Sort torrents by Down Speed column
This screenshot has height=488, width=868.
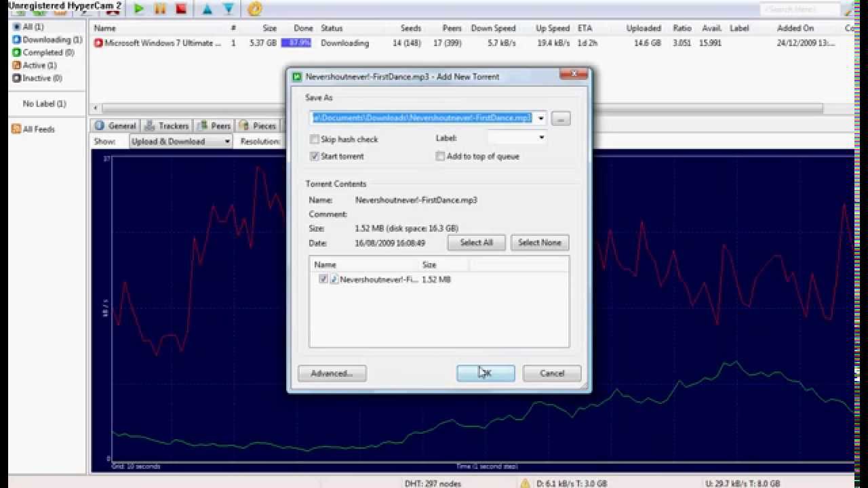coord(493,28)
